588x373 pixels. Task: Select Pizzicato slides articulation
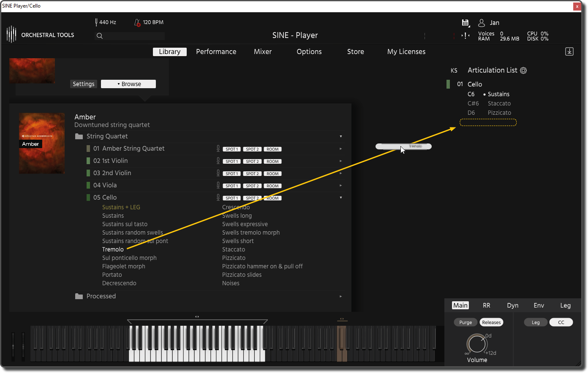click(x=242, y=275)
